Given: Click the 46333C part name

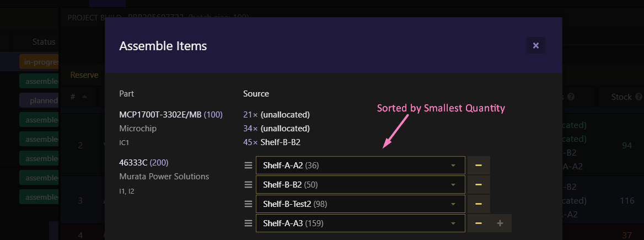Looking at the screenshot, I should coord(133,163).
